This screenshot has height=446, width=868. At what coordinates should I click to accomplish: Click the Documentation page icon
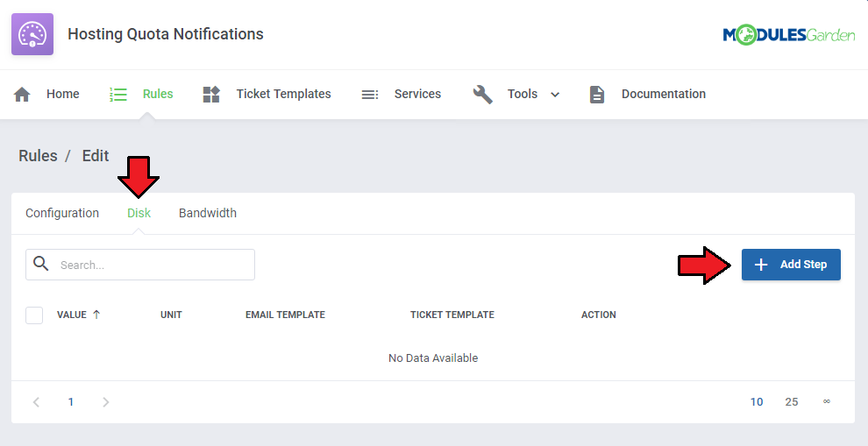tap(597, 95)
